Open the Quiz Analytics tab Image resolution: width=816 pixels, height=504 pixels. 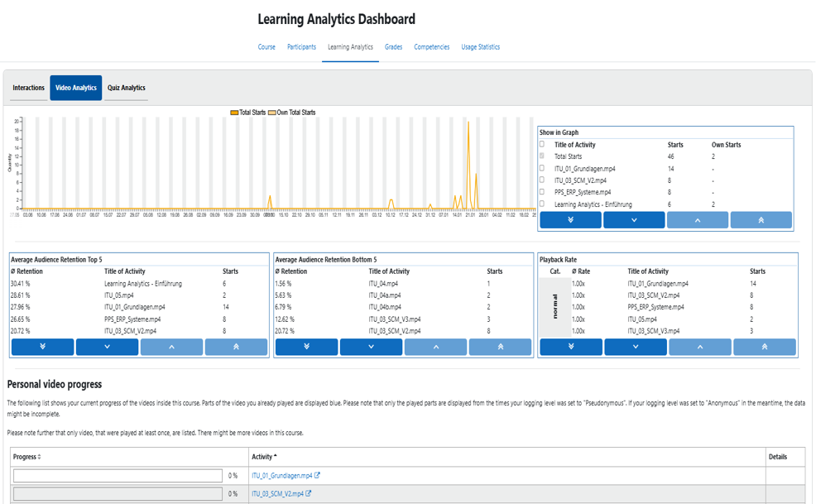click(127, 88)
